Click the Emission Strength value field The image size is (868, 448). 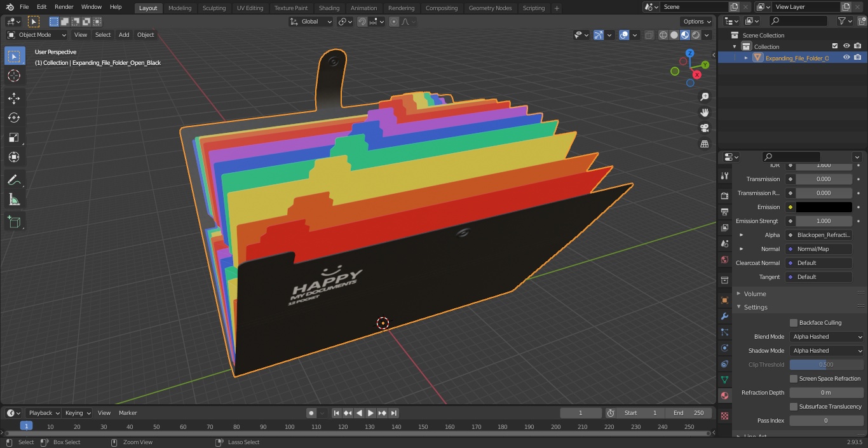click(x=824, y=221)
